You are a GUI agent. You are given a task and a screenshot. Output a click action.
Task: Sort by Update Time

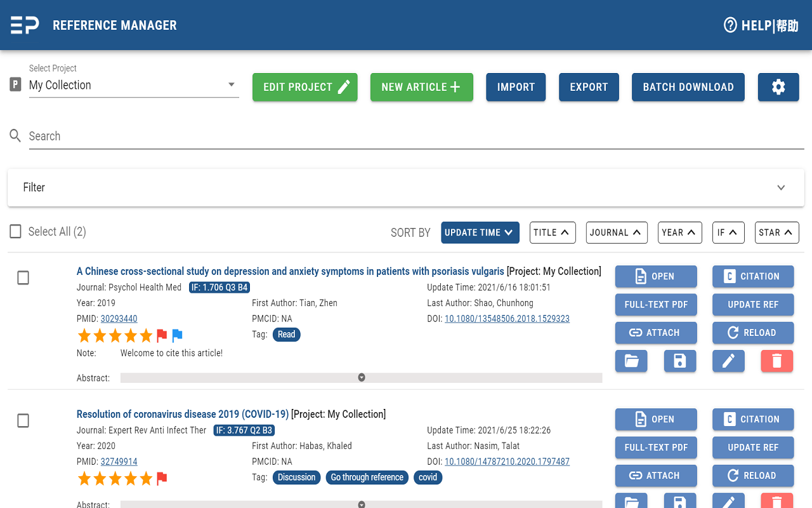[x=480, y=232]
